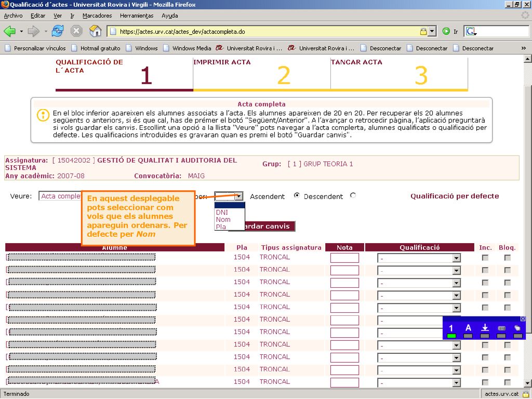
Task: Click 'Qualificació per defecte' link
Action: pos(455,196)
